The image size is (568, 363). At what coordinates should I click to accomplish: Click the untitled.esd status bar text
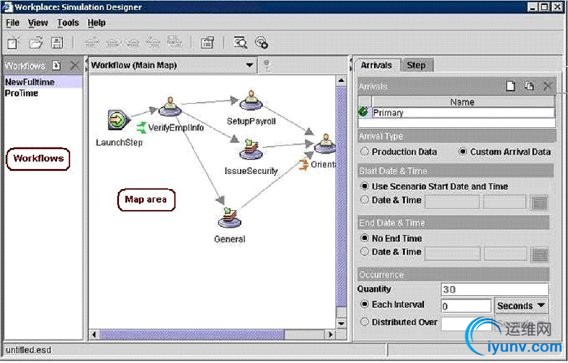[29, 350]
